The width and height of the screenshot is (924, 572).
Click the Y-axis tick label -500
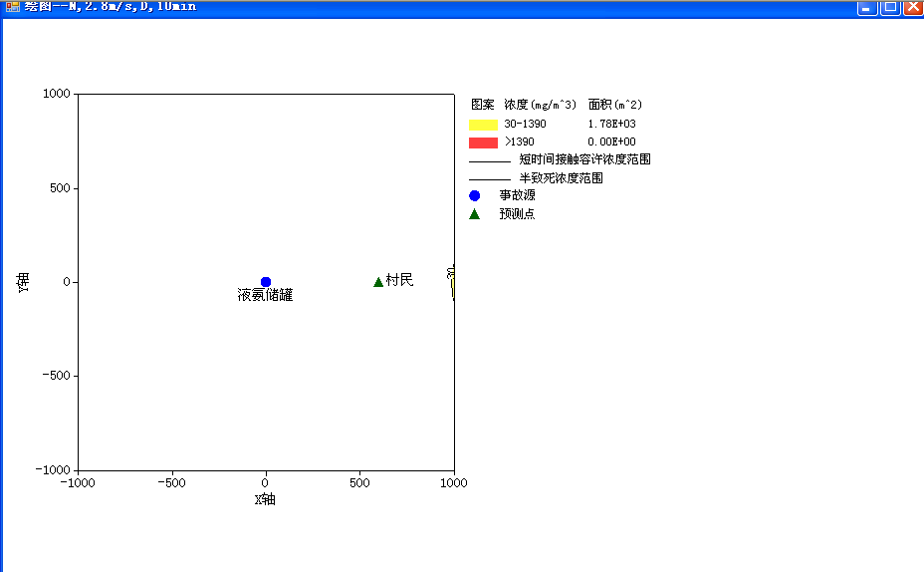[57, 376]
